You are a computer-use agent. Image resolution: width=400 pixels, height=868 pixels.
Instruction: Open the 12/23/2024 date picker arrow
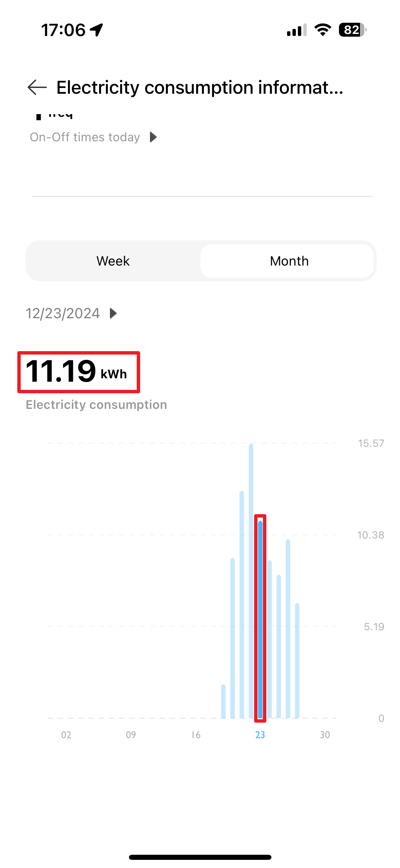(x=114, y=313)
